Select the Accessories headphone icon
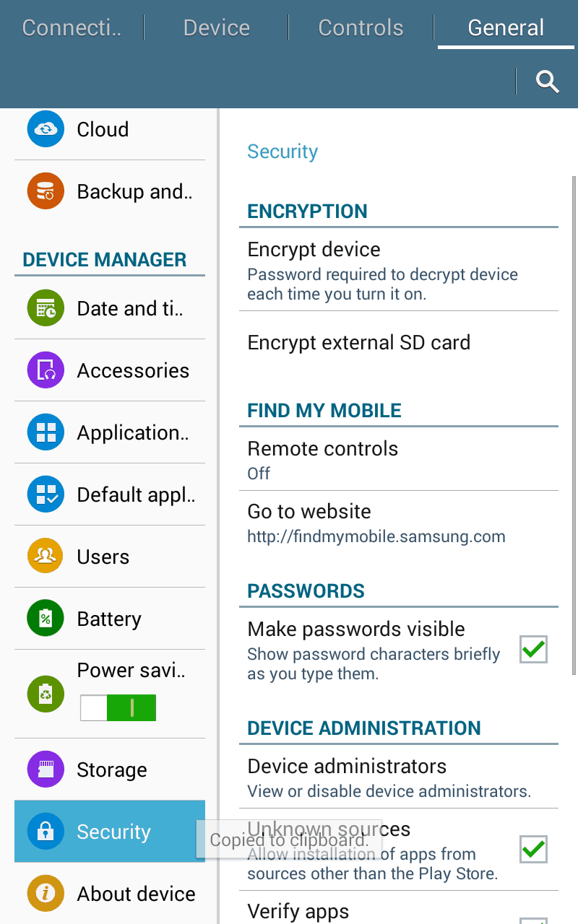The image size is (578, 924). coord(46,370)
